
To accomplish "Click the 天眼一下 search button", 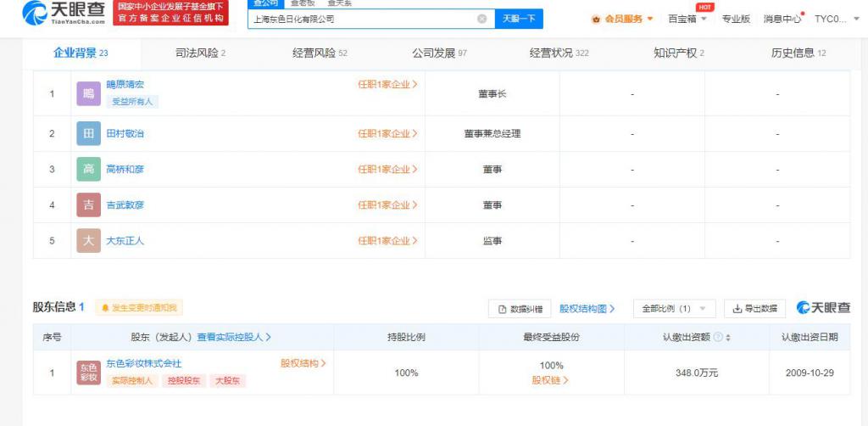I will (x=519, y=19).
